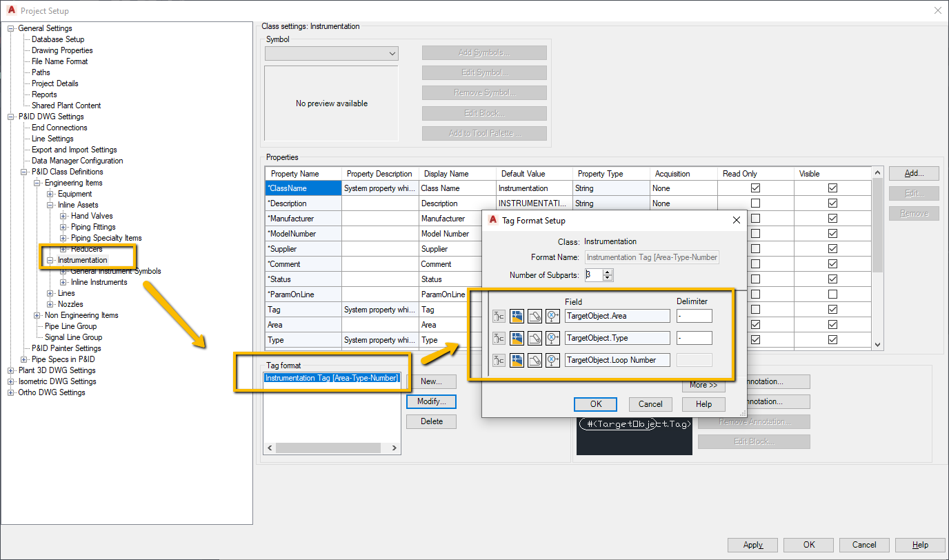Open drawing properties picker for Type field

coord(517,338)
